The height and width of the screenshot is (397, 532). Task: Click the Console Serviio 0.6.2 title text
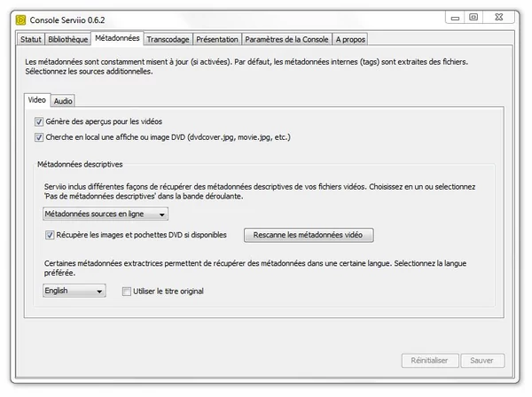(67, 20)
